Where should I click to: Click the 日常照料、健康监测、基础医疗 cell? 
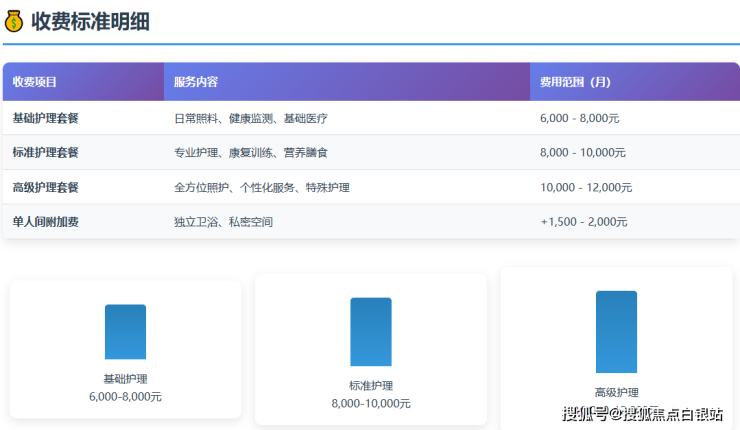250,118
